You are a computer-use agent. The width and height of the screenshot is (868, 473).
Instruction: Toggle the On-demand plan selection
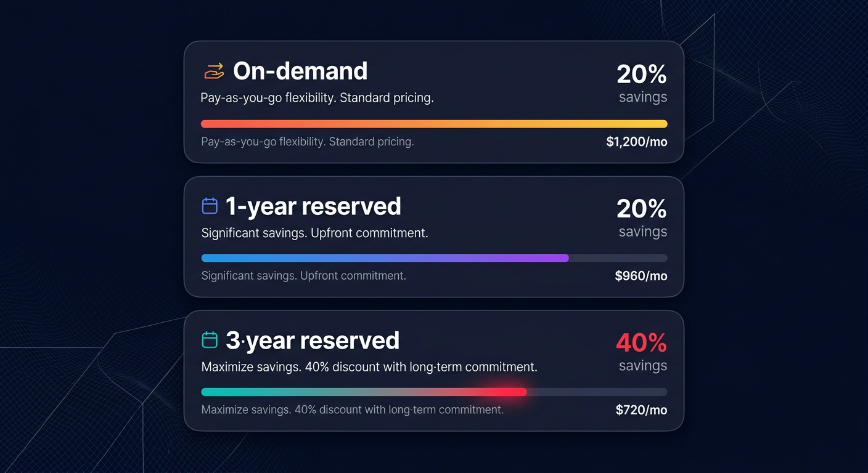(x=433, y=102)
